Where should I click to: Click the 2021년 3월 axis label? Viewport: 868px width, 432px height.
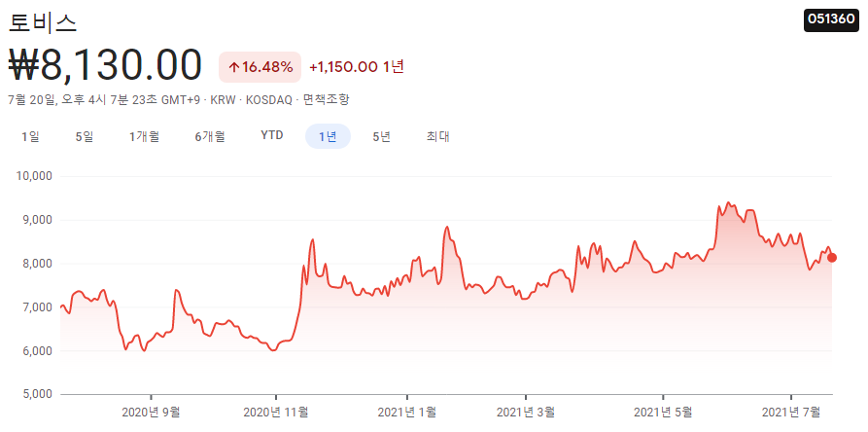click(526, 413)
